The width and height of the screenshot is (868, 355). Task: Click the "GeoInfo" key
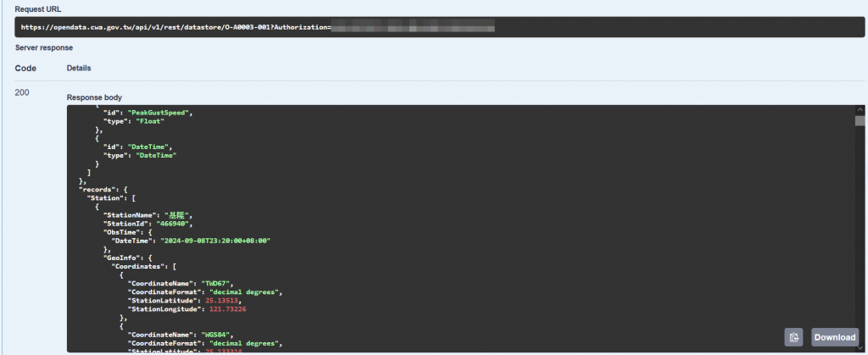click(120, 258)
